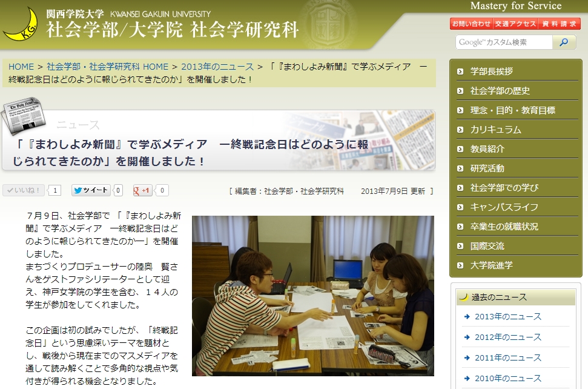Click the KG crescent moon logo
588x389 pixels.
click(x=21, y=24)
